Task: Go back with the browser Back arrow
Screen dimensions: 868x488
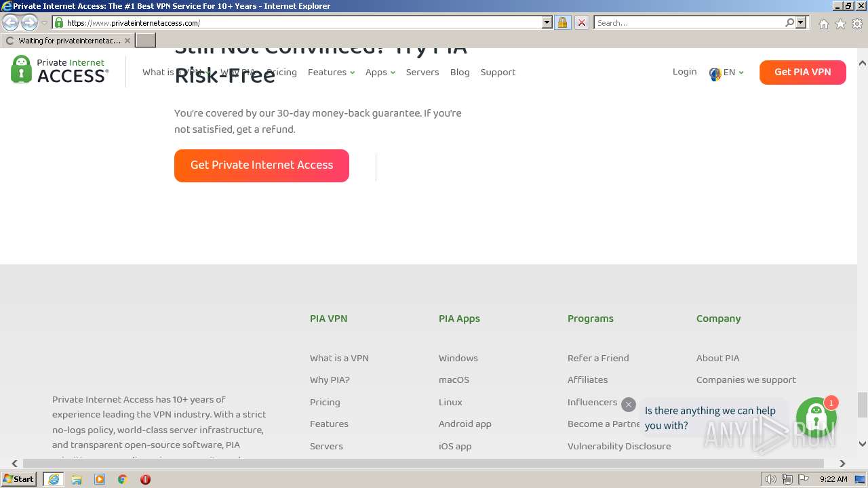Action: (x=10, y=22)
